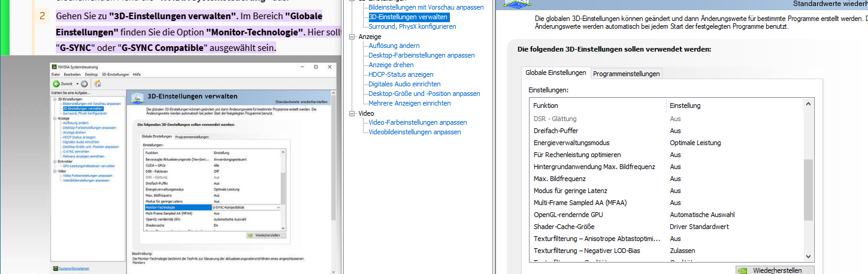The width and height of the screenshot is (868, 274).
Task: Select the large Max. Bildfrequenz row
Action: click(666, 179)
